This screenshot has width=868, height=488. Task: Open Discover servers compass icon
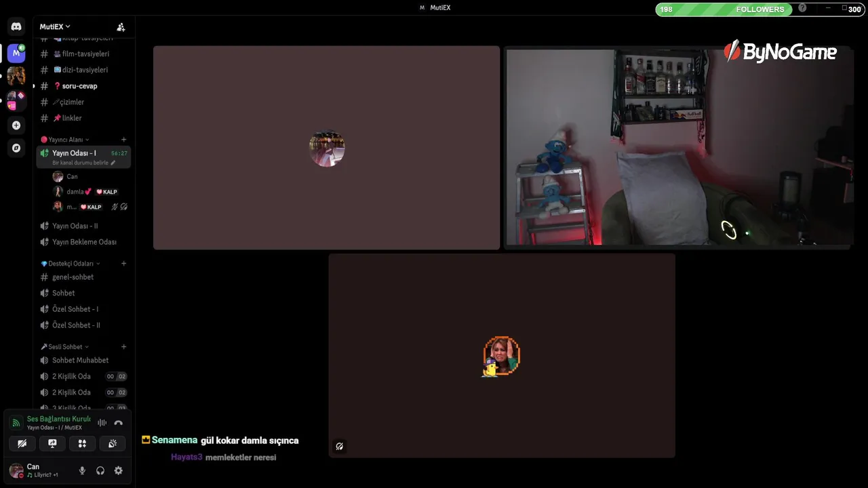pyautogui.click(x=16, y=148)
